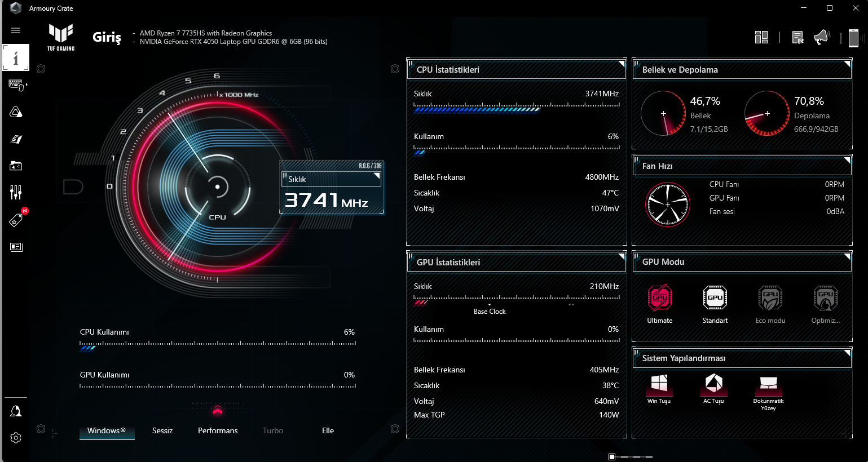Open the News page icon in sidebar
868x462 pixels.
pos(16,247)
